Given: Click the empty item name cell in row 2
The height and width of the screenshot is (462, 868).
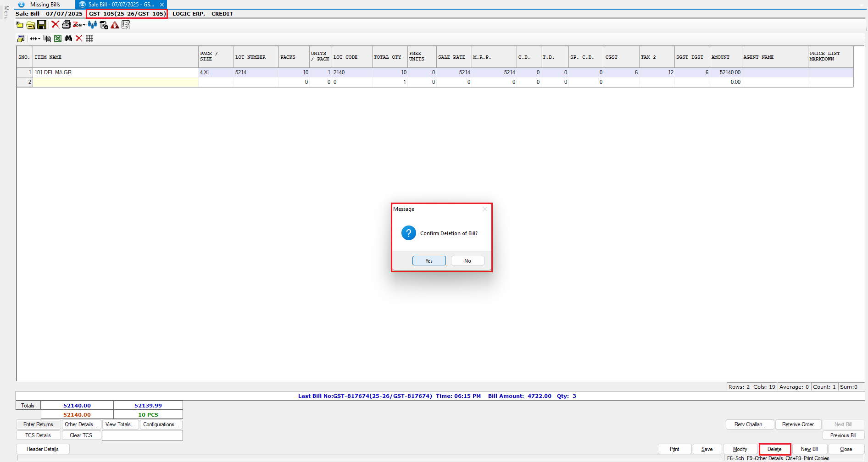Looking at the screenshot, I should (x=115, y=82).
